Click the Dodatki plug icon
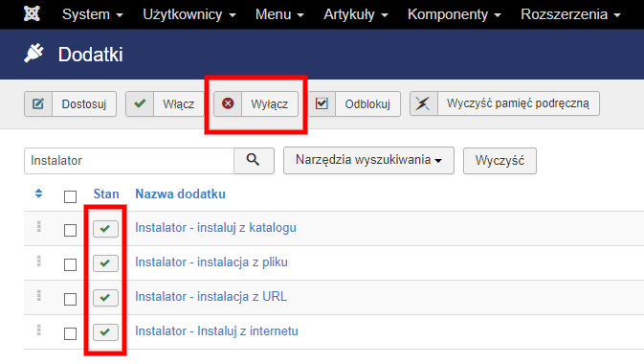The height and width of the screenshot is (364, 644). (33, 54)
